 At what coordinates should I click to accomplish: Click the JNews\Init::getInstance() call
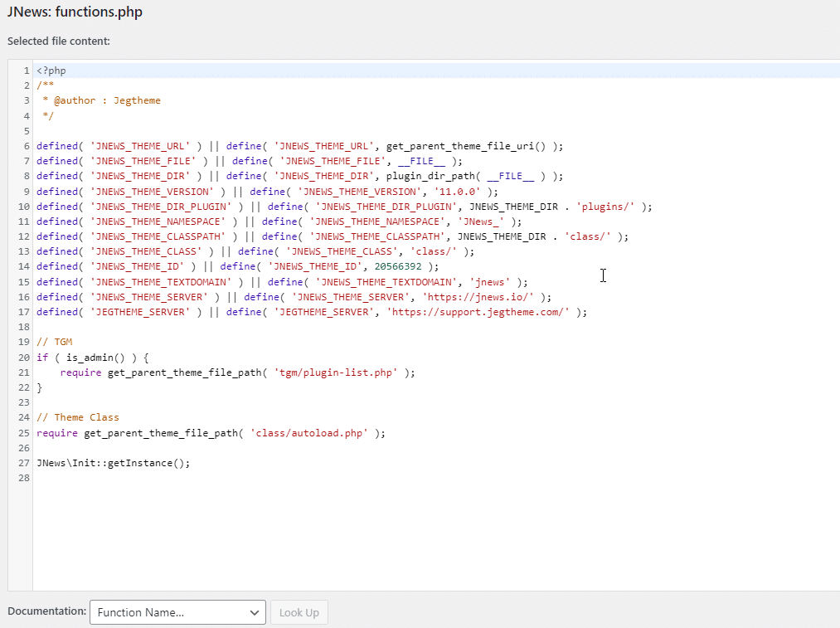(113, 463)
